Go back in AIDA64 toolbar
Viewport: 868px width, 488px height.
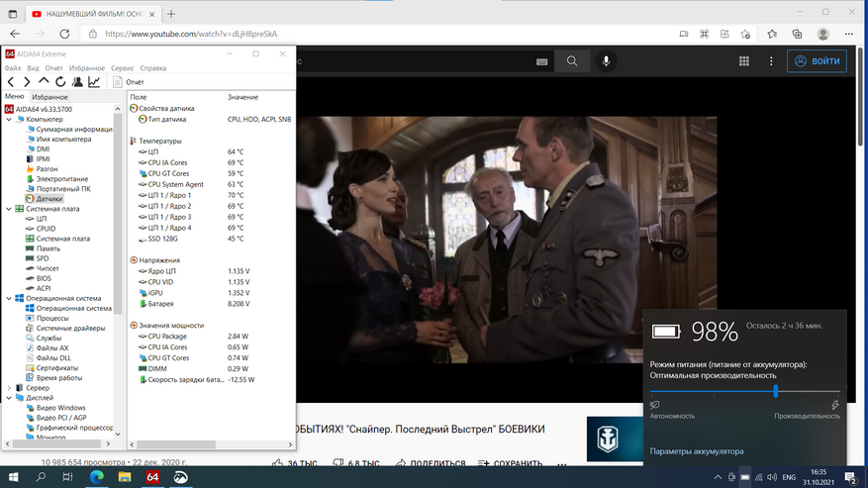click(11, 82)
